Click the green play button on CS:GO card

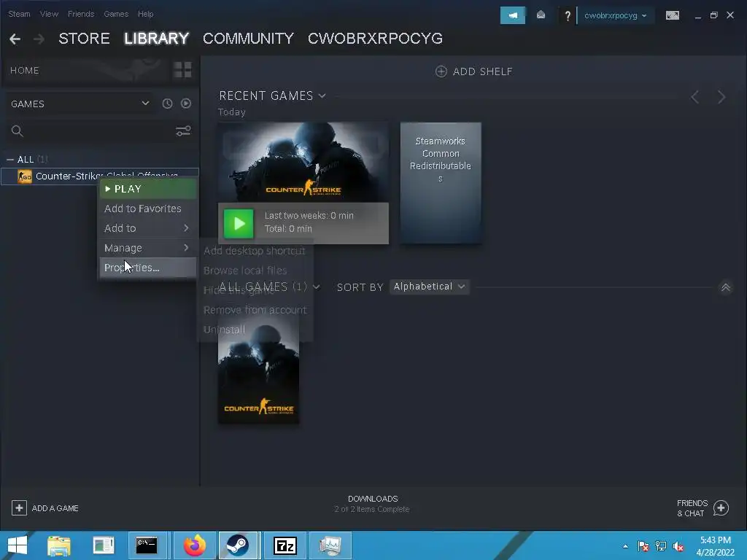click(239, 223)
